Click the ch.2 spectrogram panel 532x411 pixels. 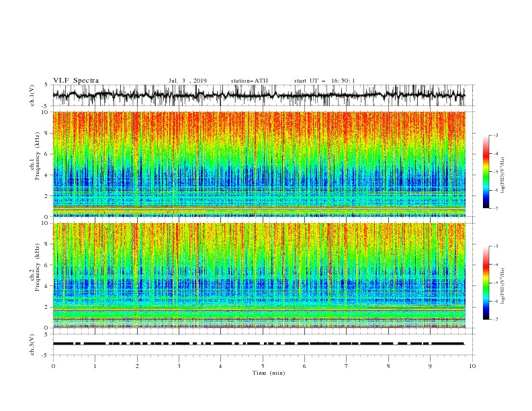coord(259,275)
